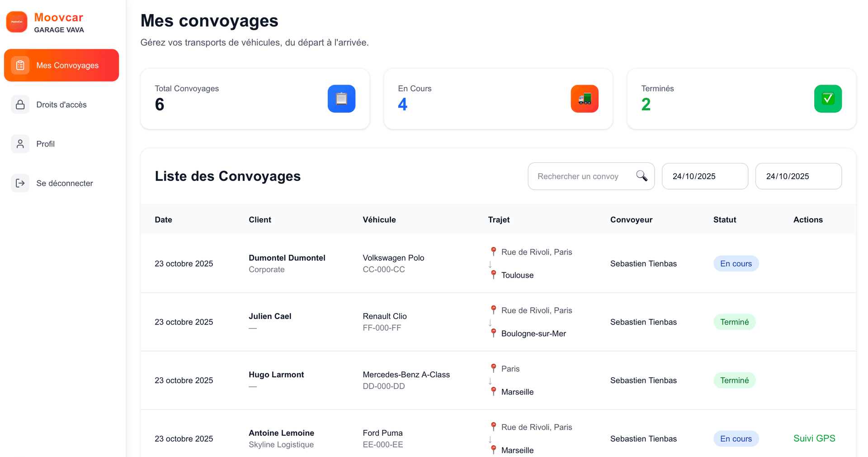Click the logout icon beside Se déconnecter
Image resolution: width=868 pixels, height=457 pixels.
20,183
